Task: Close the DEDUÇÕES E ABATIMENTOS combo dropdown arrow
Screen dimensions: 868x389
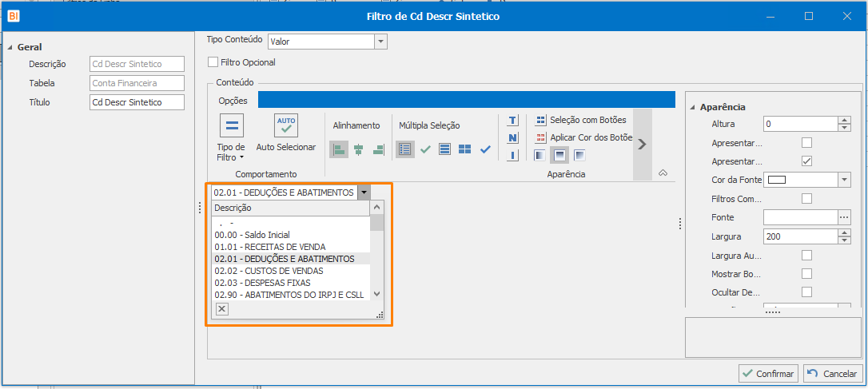Action: tap(364, 193)
